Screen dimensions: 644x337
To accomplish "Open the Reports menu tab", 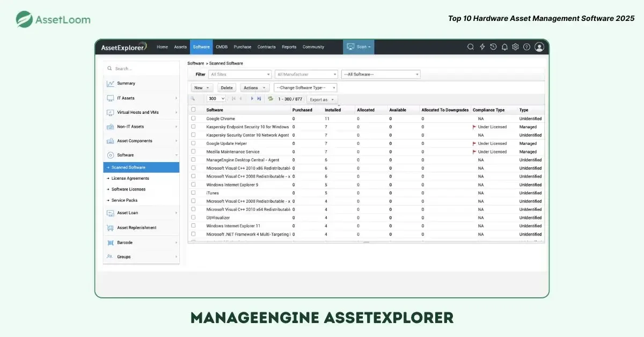I will pyautogui.click(x=289, y=47).
